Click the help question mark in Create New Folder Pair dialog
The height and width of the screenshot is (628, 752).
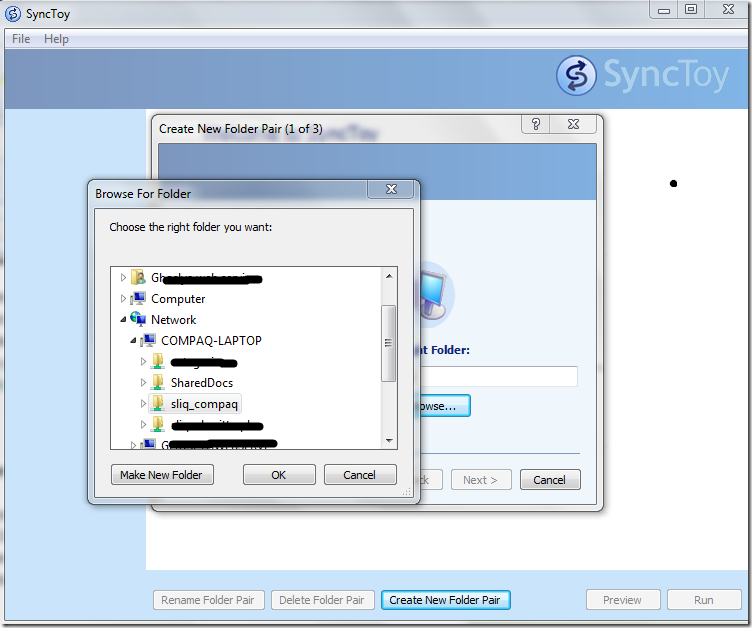pyautogui.click(x=535, y=124)
